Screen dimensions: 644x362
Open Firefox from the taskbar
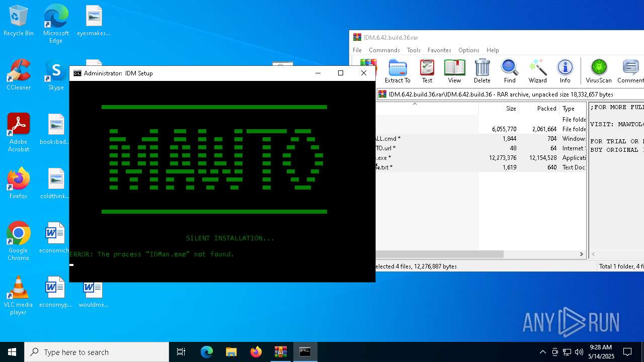[x=256, y=352]
